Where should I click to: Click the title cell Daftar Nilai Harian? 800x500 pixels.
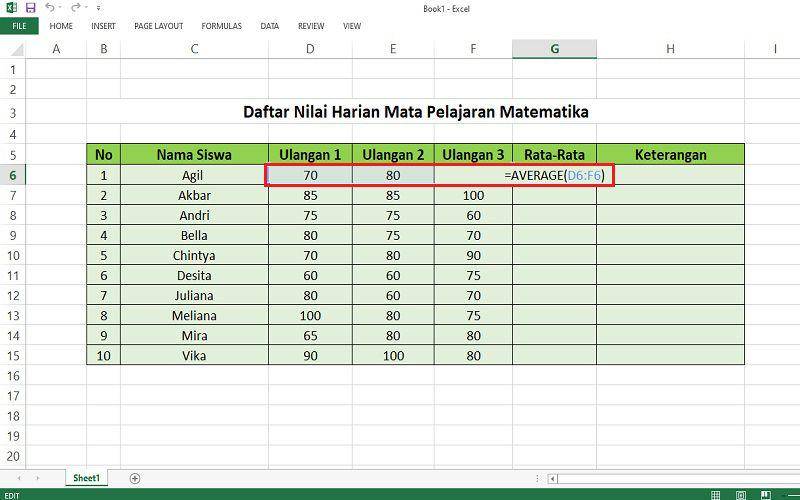(x=415, y=112)
